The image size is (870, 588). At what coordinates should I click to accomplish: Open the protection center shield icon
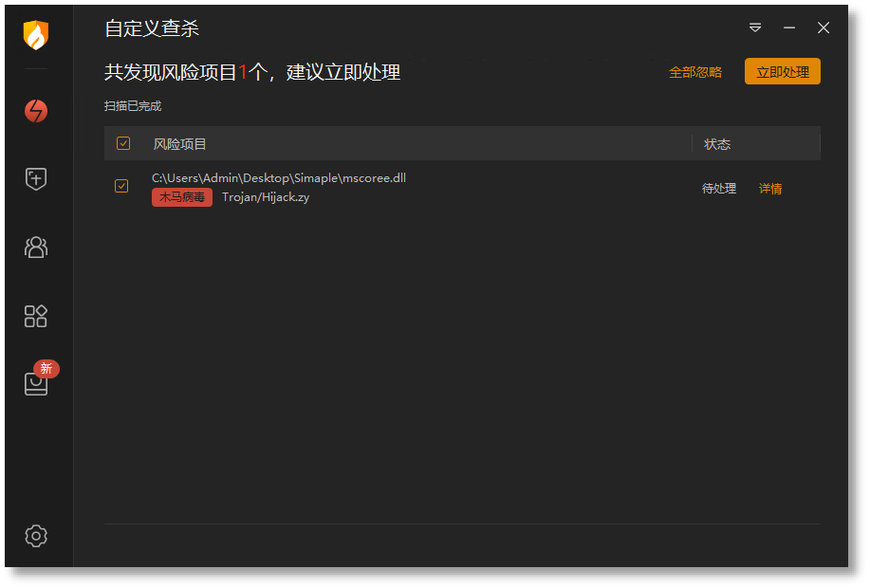point(36,179)
